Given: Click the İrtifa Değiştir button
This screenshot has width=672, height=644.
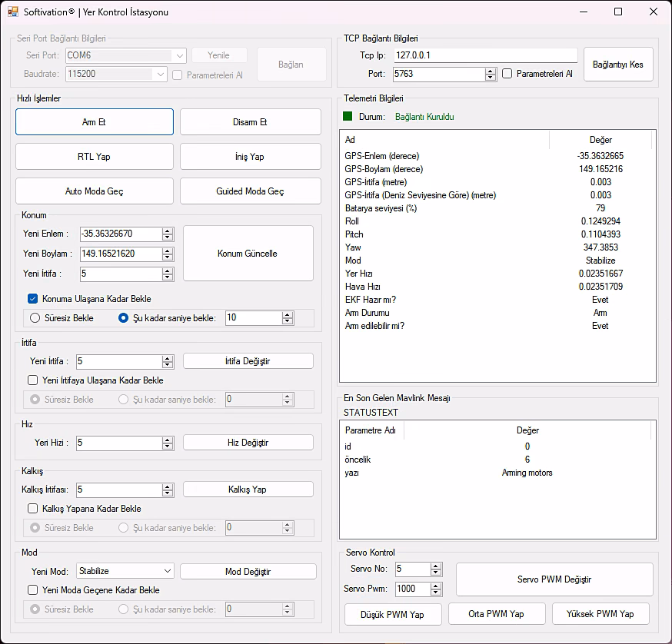Looking at the screenshot, I should click(248, 361).
